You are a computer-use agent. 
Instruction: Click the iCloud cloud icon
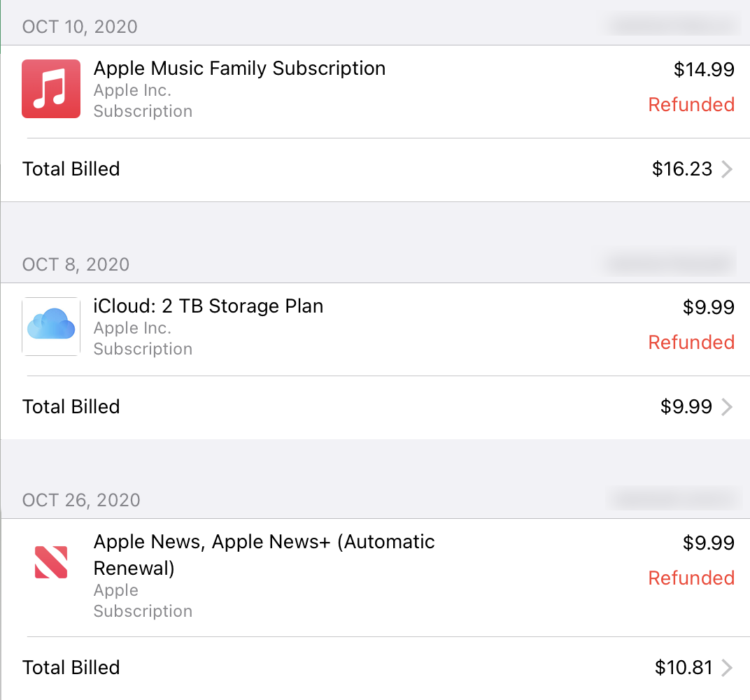[x=51, y=327]
